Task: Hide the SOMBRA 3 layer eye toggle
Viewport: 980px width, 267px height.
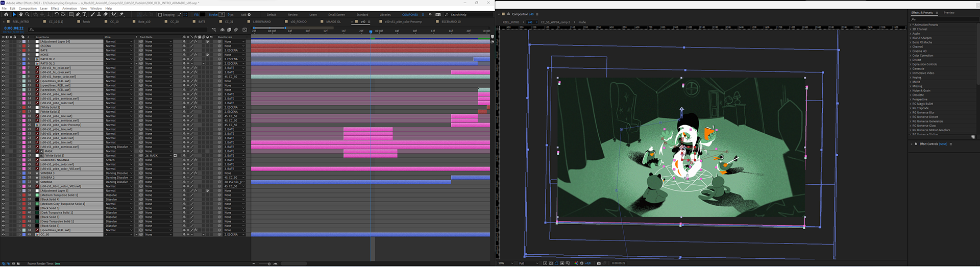Action: [x=3, y=173]
